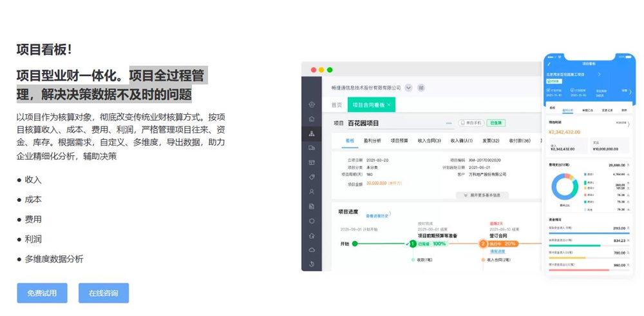
Task: Click the delivery truck sidebar icon
Action: (312, 148)
